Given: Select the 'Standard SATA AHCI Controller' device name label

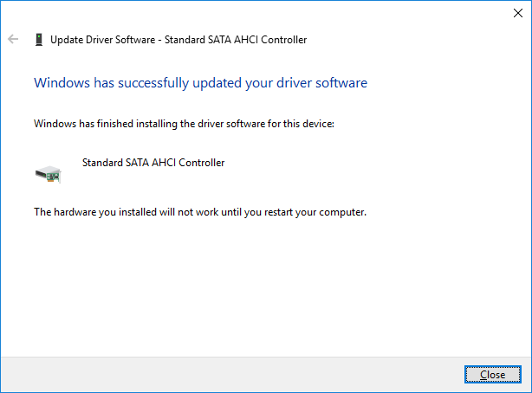Looking at the screenshot, I should coord(152,162).
